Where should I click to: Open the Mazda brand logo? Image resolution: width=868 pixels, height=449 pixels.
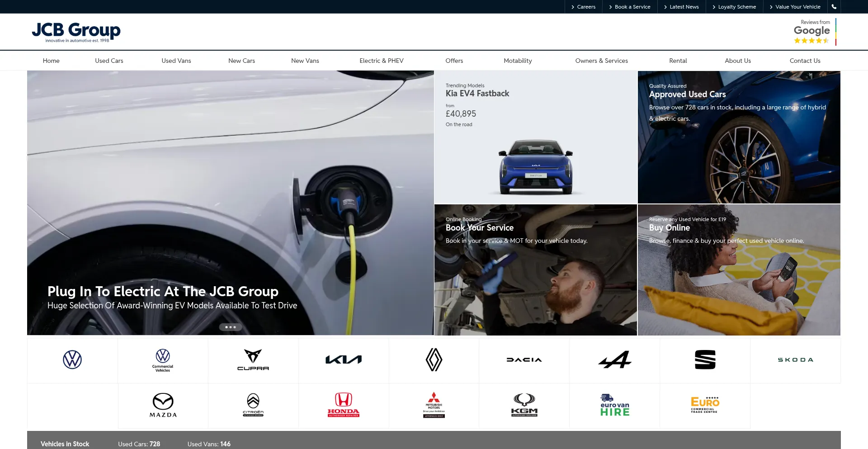(x=163, y=405)
